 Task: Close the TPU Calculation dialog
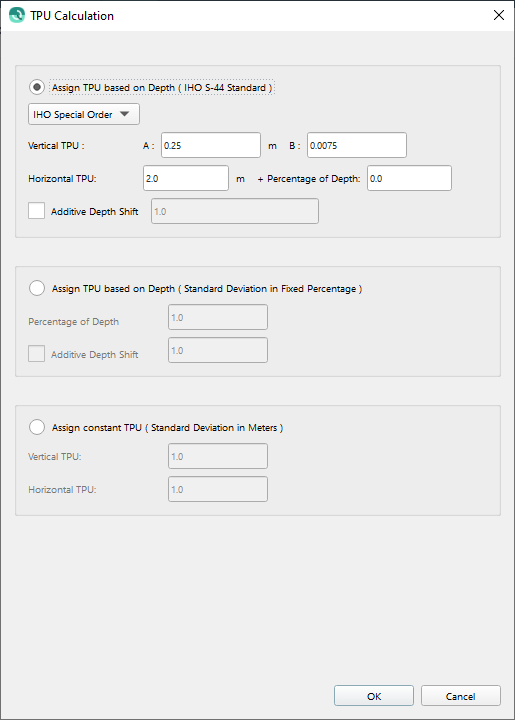498,15
